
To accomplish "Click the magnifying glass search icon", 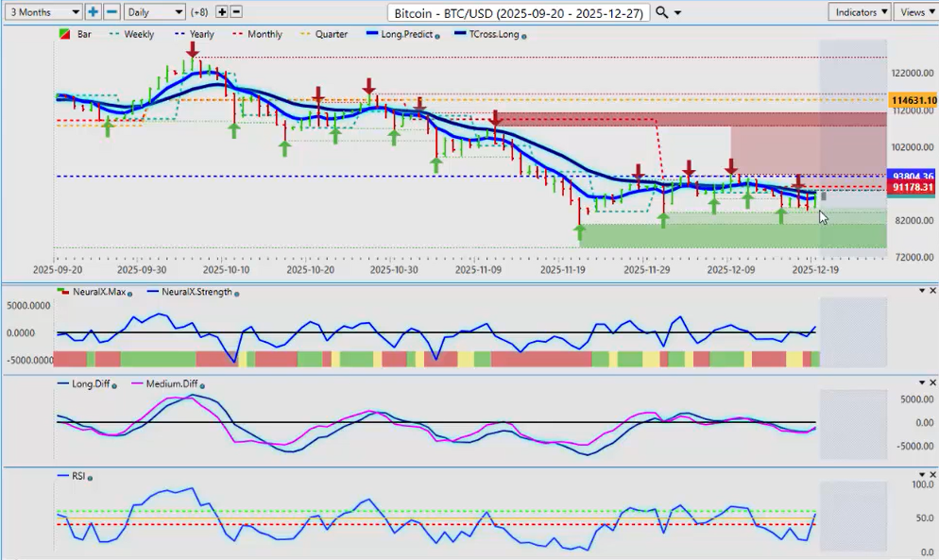I will pyautogui.click(x=661, y=12).
